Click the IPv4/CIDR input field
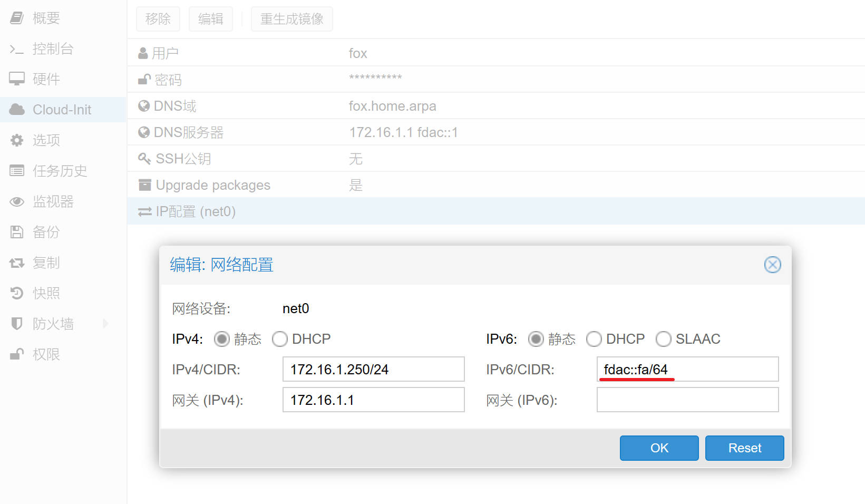The width and height of the screenshot is (865, 504). pyautogui.click(x=374, y=369)
